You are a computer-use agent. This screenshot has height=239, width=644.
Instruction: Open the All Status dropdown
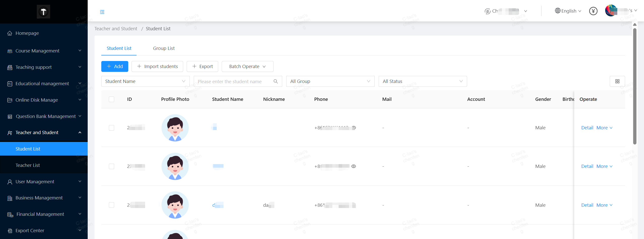pos(423,81)
